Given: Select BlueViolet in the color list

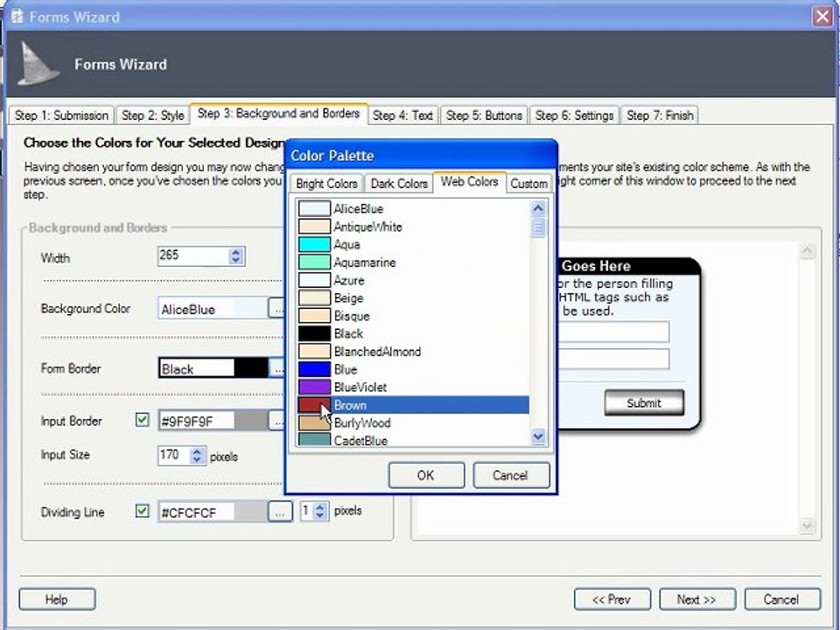Looking at the screenshot, I should pyautogui.click(x=412, y=387).
